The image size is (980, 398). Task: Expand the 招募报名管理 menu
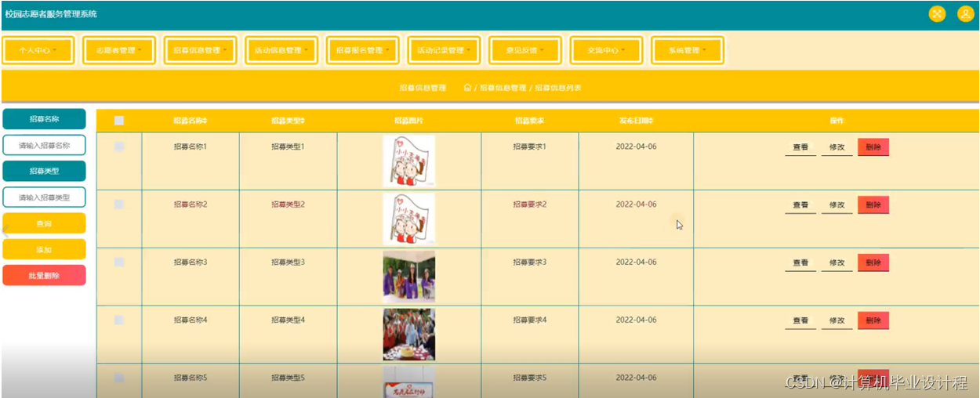click(x=364, y=50)
